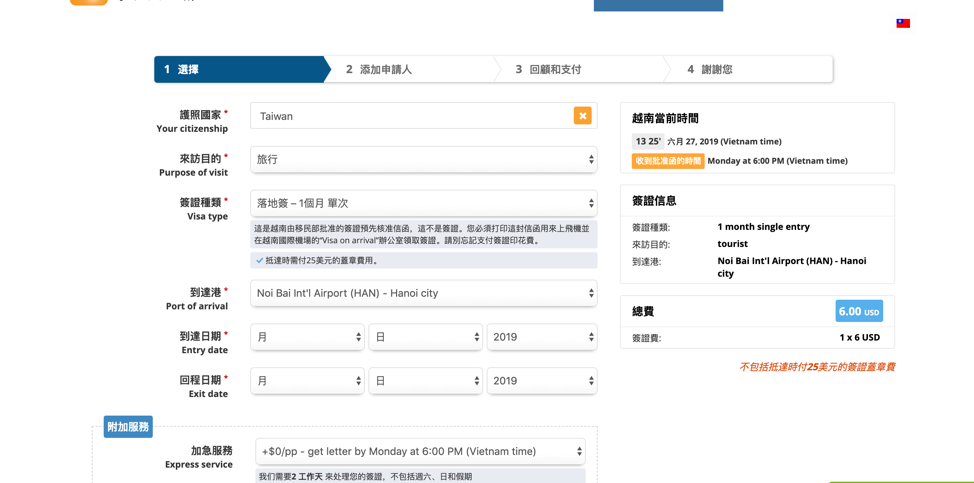This screenshot has height=483, width=974.
Task: Open the exit date year dropdown
Action: tap(541, 381)
